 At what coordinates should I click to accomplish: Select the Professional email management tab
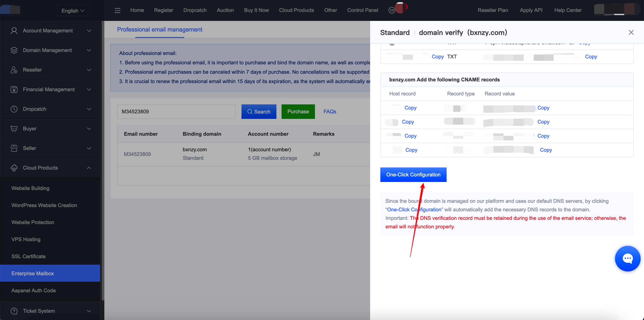pyautogui.click(x=160, y=30)
